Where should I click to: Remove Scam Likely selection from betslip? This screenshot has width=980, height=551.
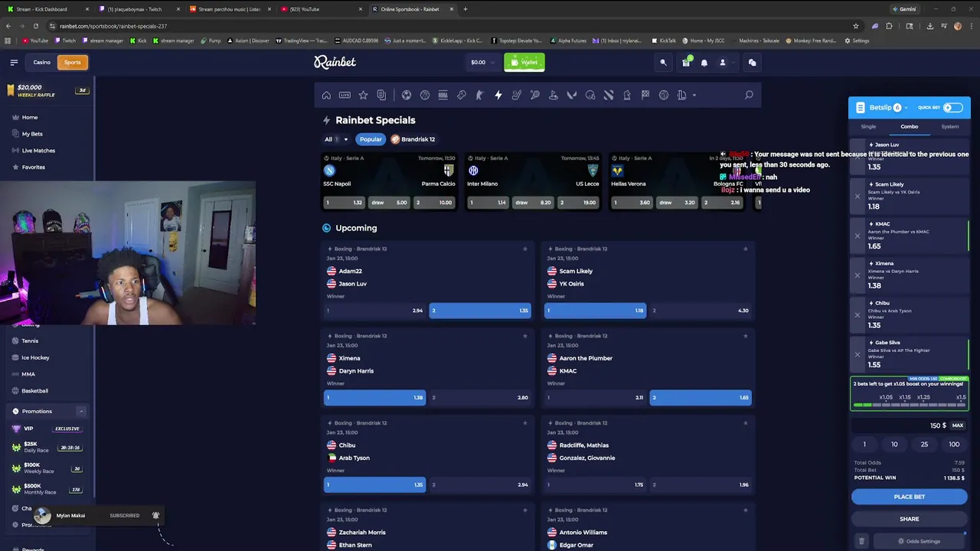coord(857,196)
